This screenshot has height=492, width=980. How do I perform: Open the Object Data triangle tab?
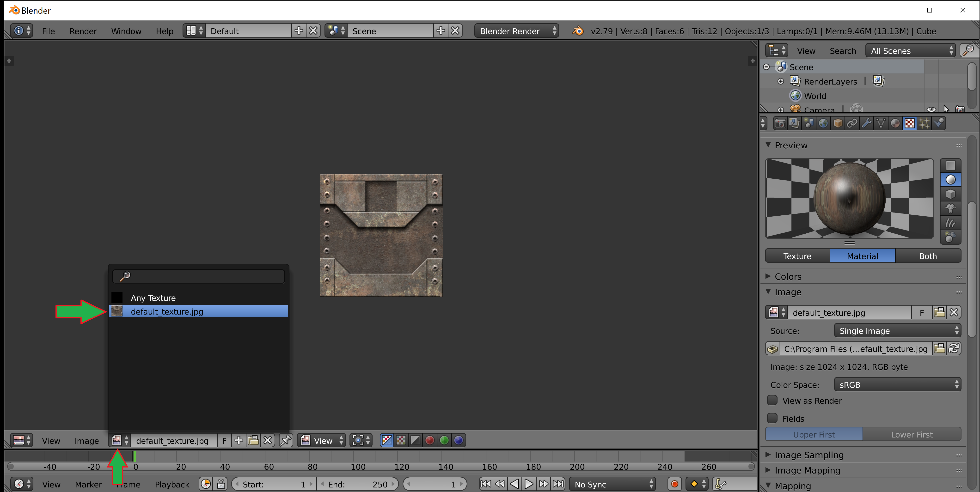881,123
